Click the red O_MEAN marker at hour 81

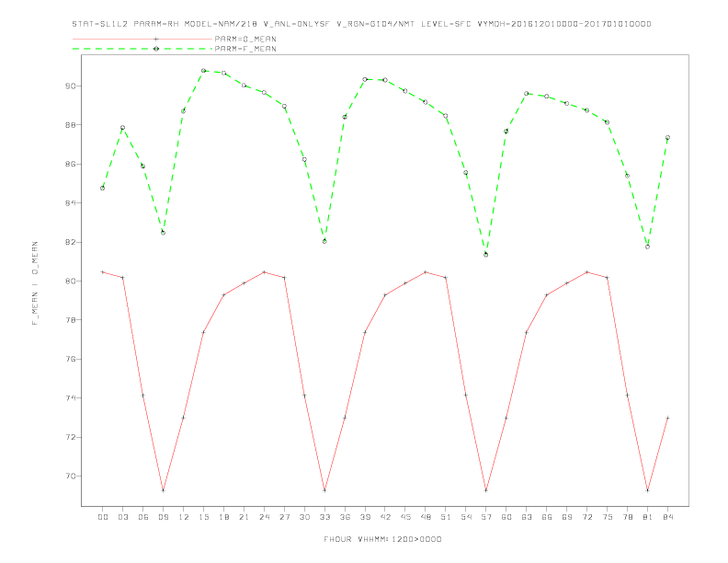click(x=647, y=490)
